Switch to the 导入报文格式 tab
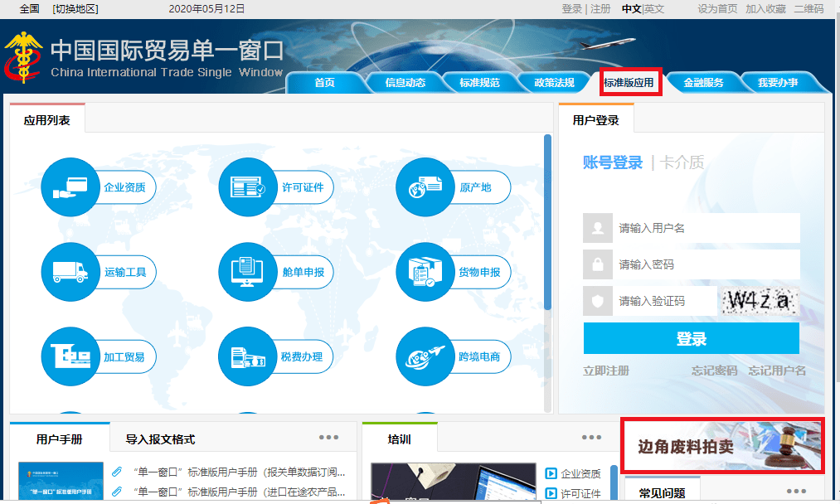This screenshot has height=504, width=840. tap(160, 439)
